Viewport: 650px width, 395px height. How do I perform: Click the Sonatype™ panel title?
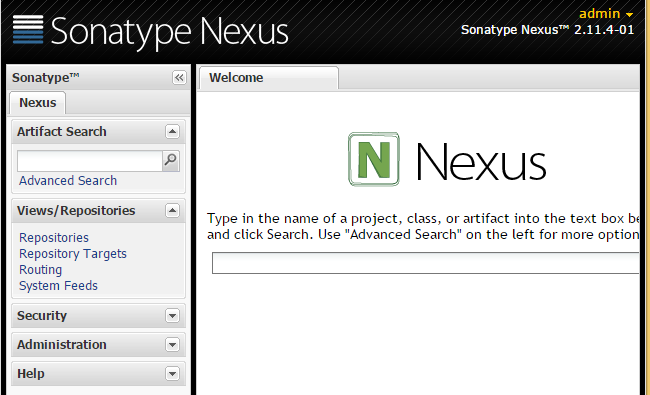[46, 78]
